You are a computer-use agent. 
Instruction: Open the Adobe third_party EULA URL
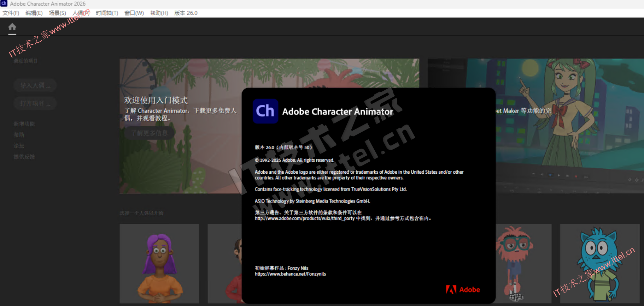tap(304, 218)
